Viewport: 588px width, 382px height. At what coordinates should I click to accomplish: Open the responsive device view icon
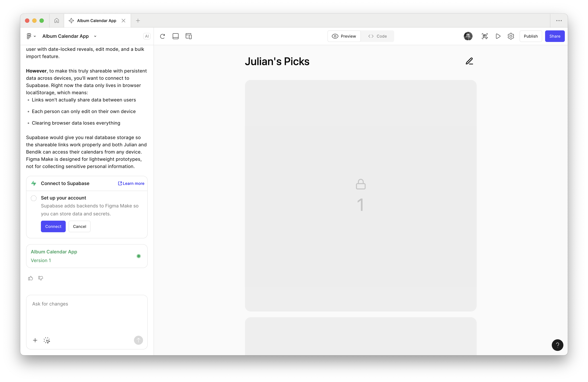188,36
